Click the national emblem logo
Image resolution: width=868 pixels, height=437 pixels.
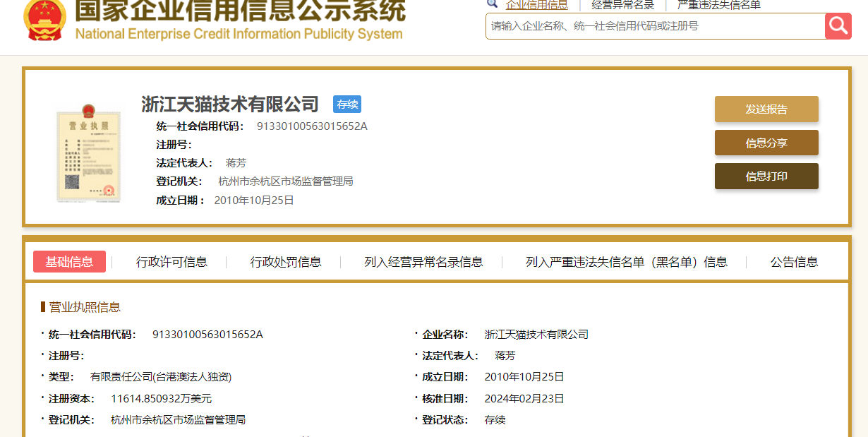(x=44, y=20)
